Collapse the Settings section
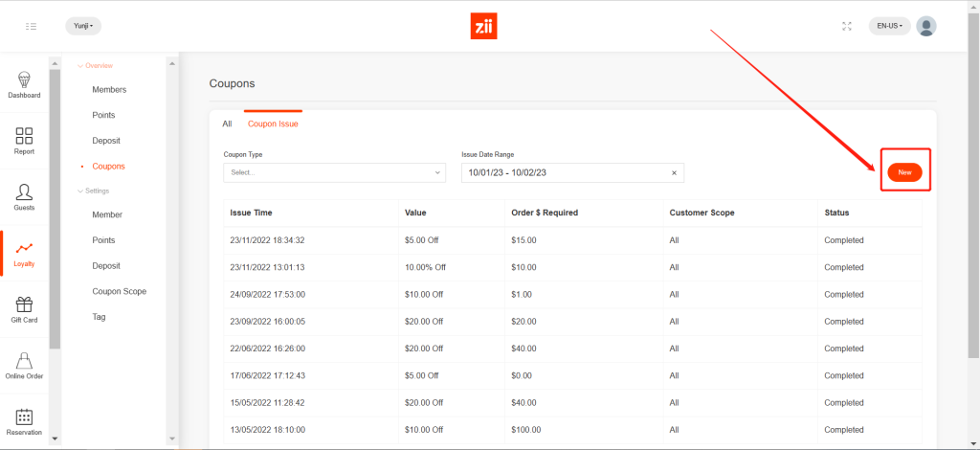The height and width of the screenshot is (450, 980). (93, 191)
